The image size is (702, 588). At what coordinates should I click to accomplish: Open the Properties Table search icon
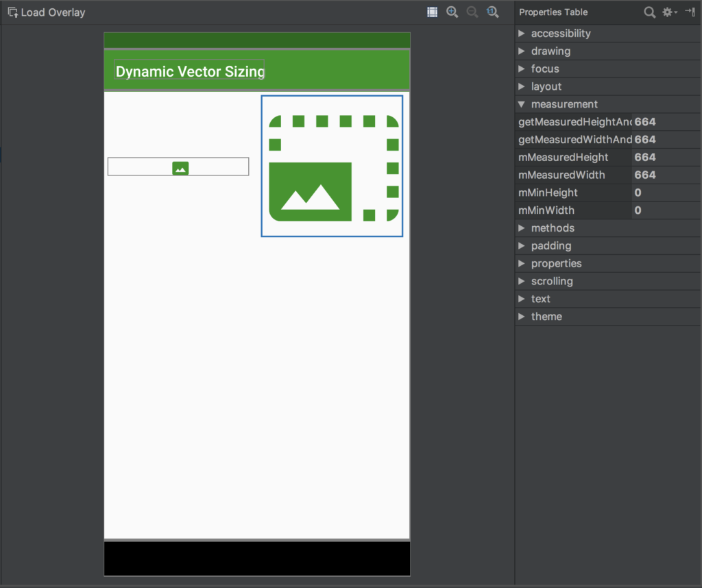650,12
